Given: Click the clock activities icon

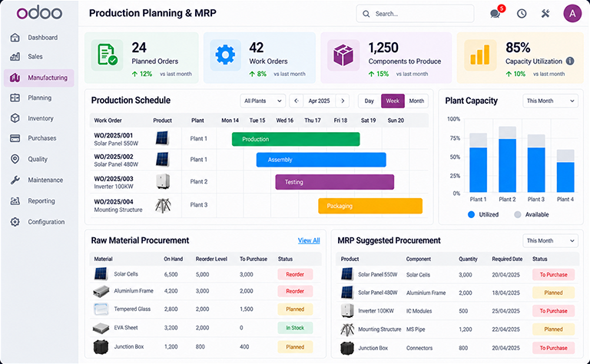Looking at the screenshot, I should coord(522,14).
